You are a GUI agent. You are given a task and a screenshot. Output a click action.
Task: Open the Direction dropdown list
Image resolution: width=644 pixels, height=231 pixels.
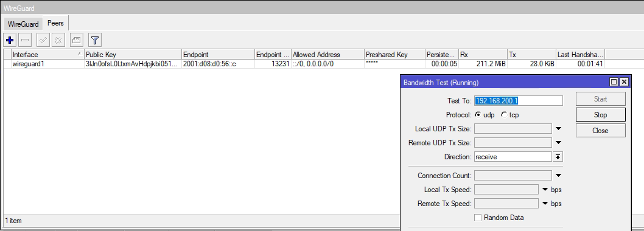click(x=558, y=157)
